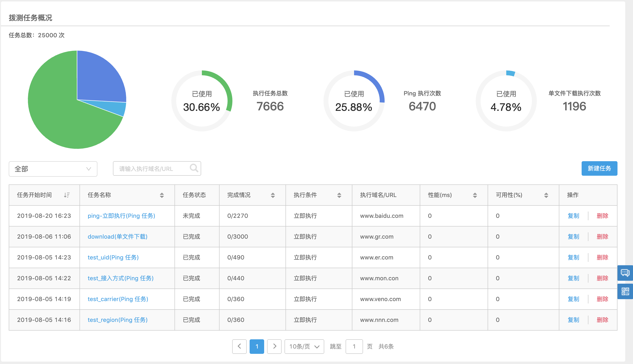Open the chat support floating icon

[x=625, y=273]
